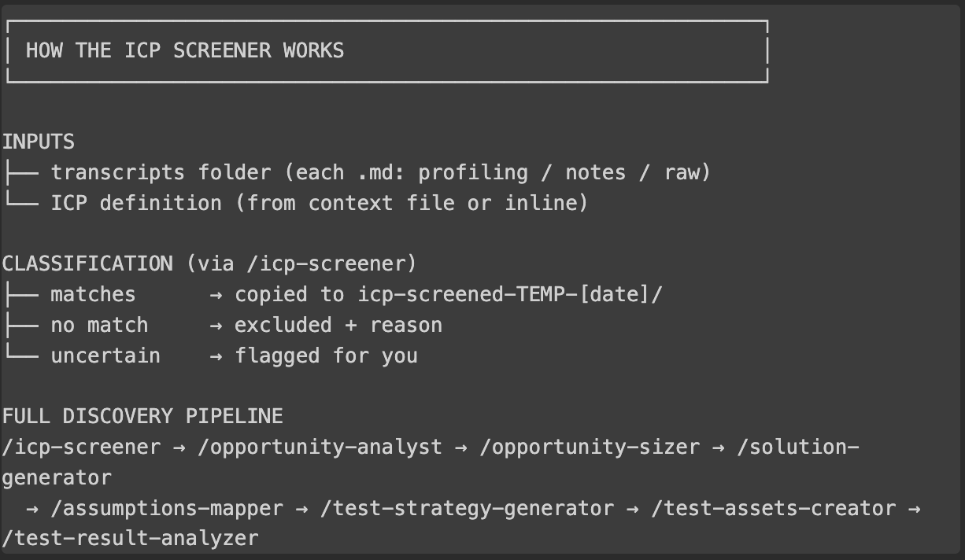965x560 pixels.
Task: Click the excluded + reason text
Action: tap(338, 325)
